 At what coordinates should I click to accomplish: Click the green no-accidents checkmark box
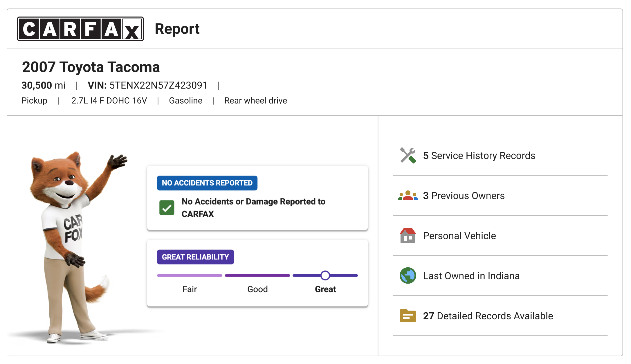(167, 208)
